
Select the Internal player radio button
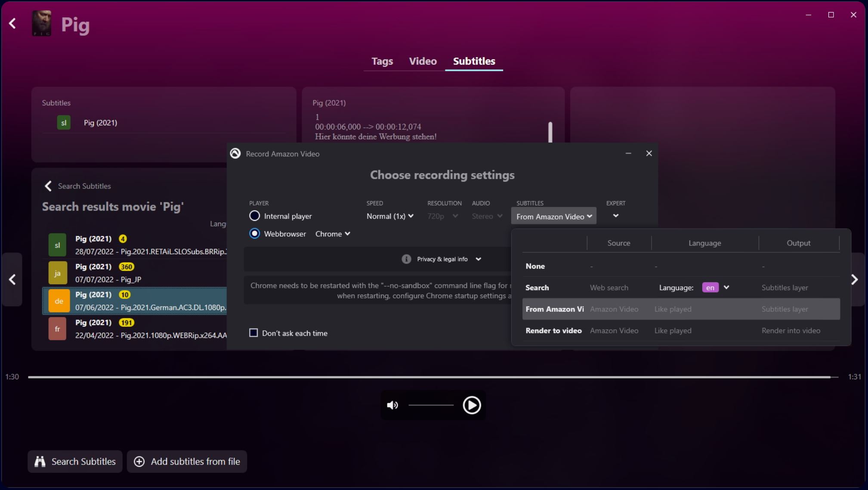(255, 216)
